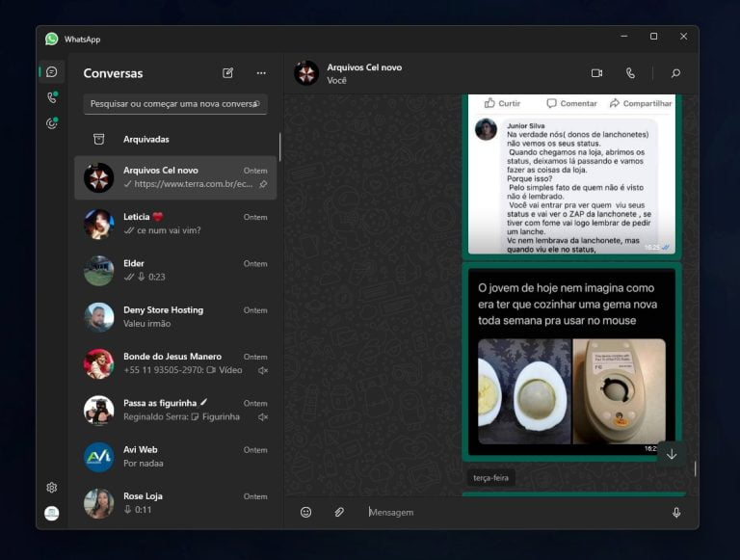Click the muted icon on Passa as figurinha
Screen dimensions: 740x560
point(263,417)
